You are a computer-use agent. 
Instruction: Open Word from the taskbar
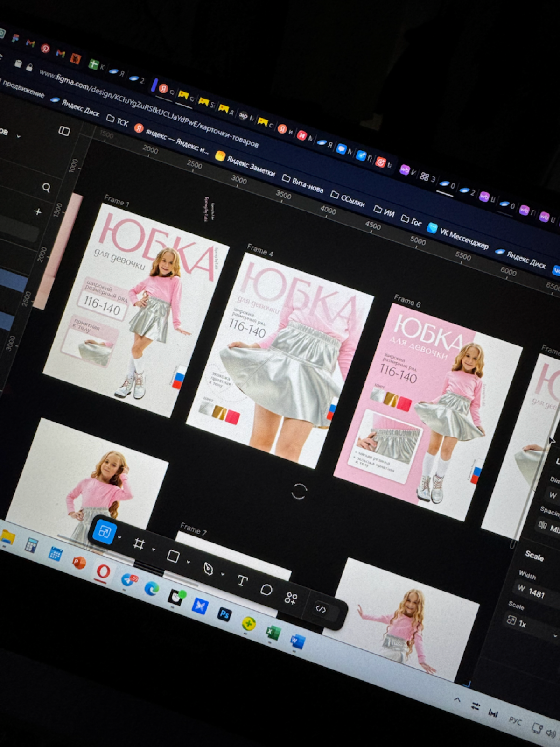[x=297, y=641]
